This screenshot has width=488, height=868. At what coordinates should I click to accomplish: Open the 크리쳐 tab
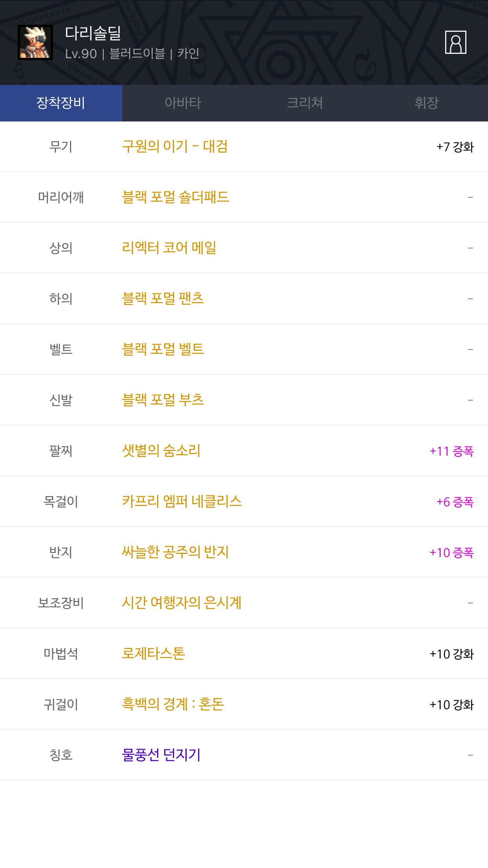[x=305, y=103]
